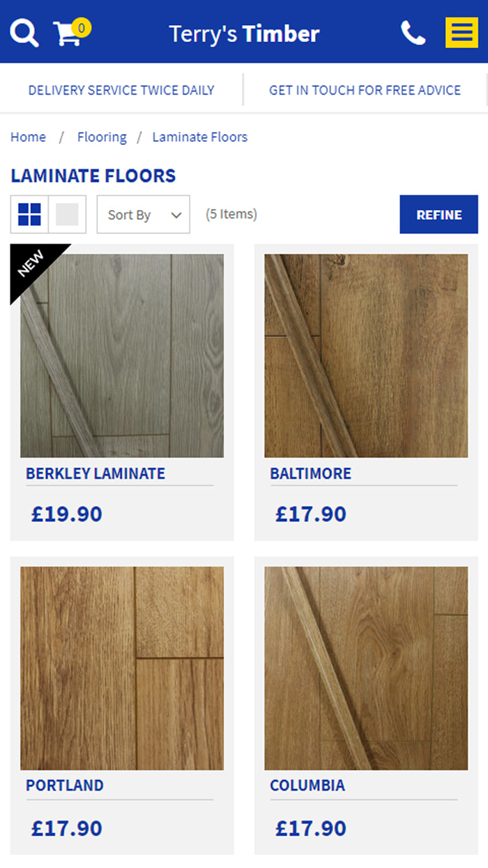The image size is (488, 868).
Task: Open Berkley Laminate product image
Action: 122,356
